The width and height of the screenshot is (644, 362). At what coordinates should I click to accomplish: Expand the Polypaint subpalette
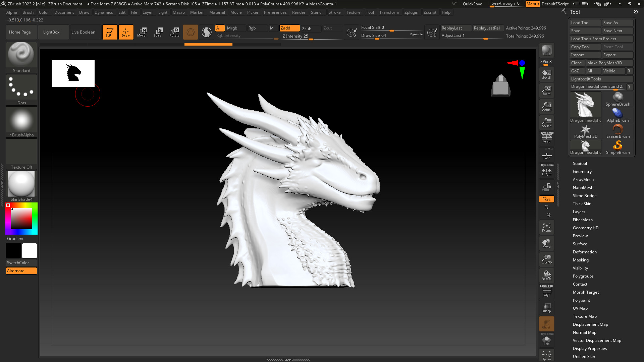[x=581, y=300]
